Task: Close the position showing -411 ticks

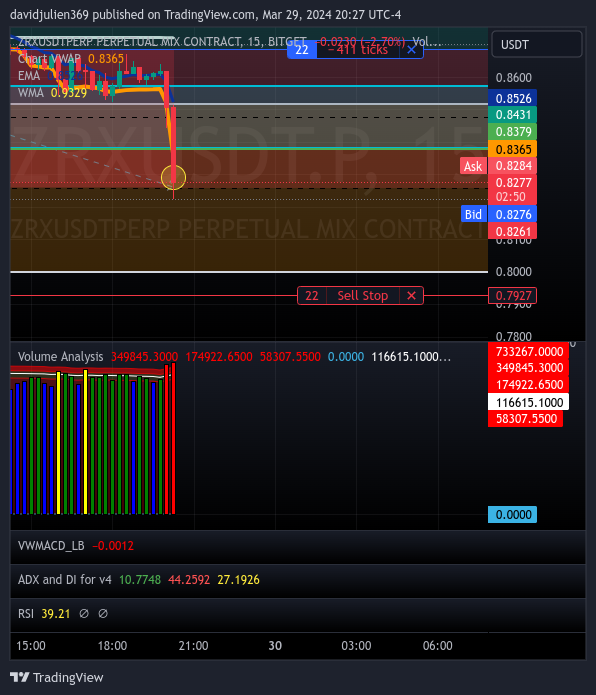Action: coord(411,50)
